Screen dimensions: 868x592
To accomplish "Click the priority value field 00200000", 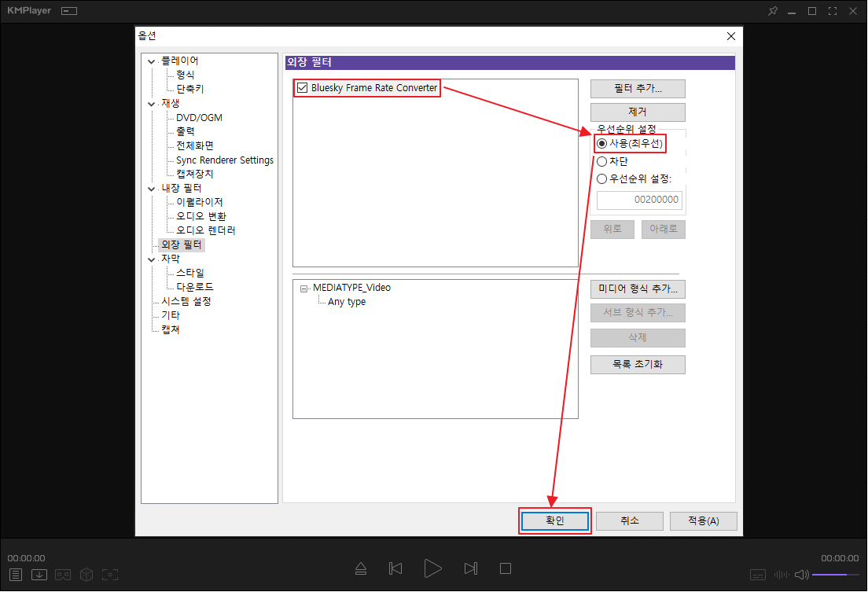I will (639, 200).
